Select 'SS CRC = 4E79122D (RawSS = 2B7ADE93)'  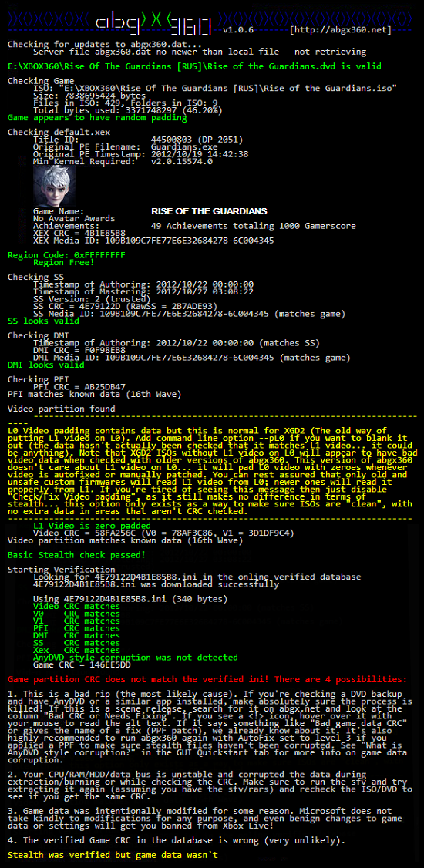point(126,306)
